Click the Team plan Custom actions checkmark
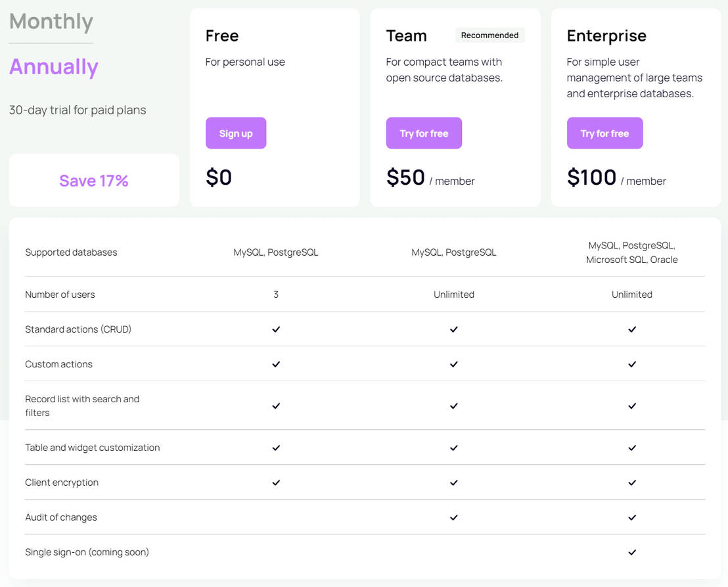728x587 pixels. 453,364
